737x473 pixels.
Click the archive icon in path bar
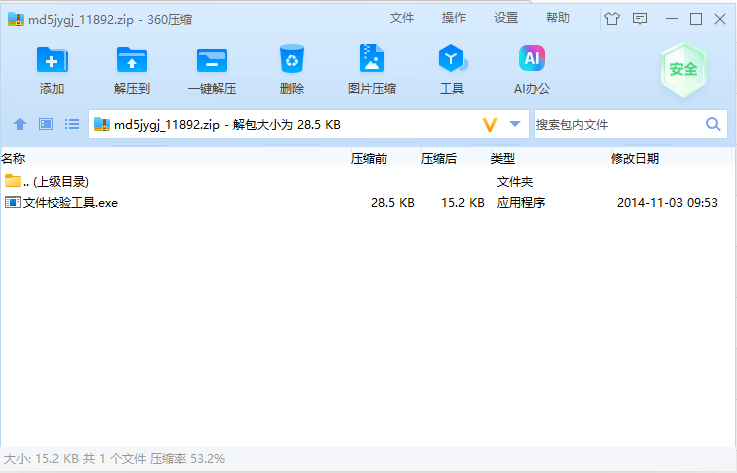point(102,125)
